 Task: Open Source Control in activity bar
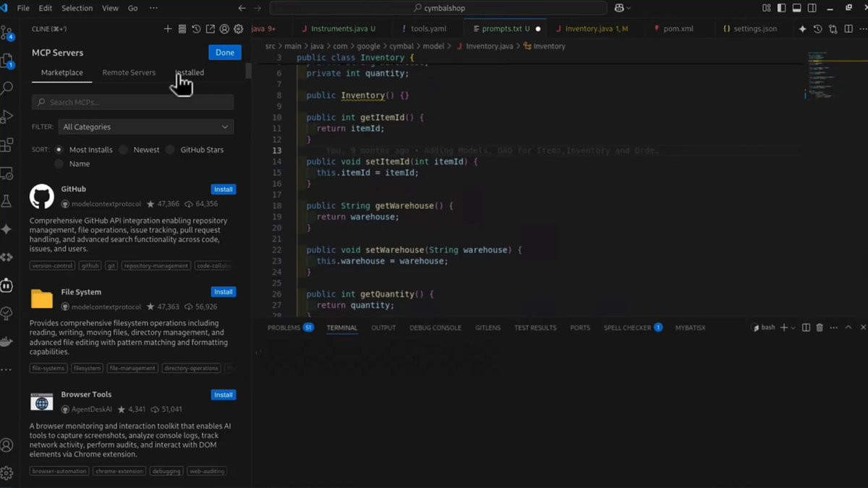pos(7,33)
